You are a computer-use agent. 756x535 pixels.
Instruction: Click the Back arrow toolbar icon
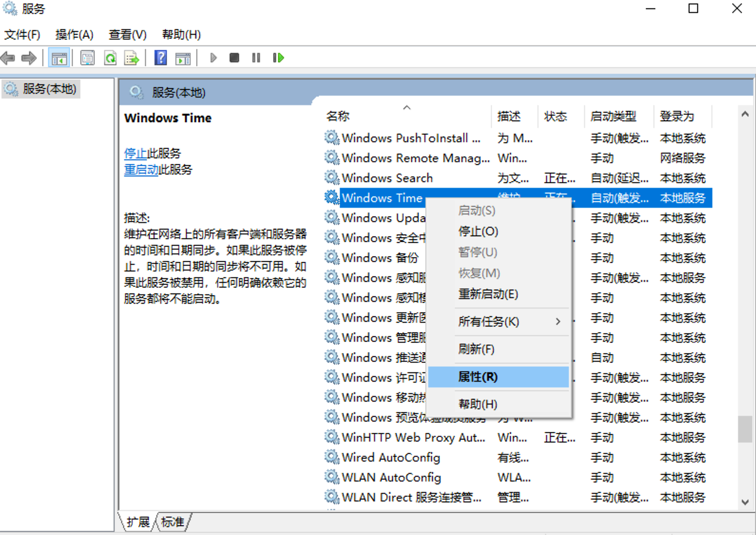tap(8, 58)
